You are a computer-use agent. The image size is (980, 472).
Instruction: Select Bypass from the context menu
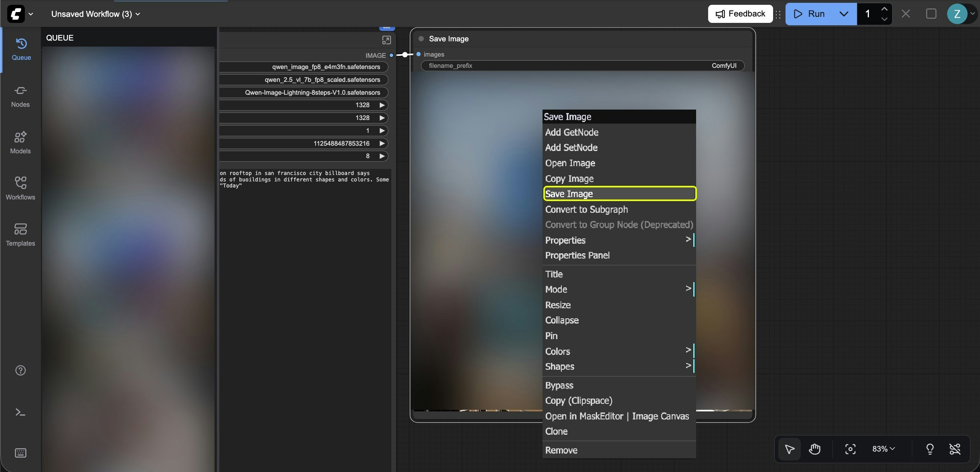click(x=559, y=385)
